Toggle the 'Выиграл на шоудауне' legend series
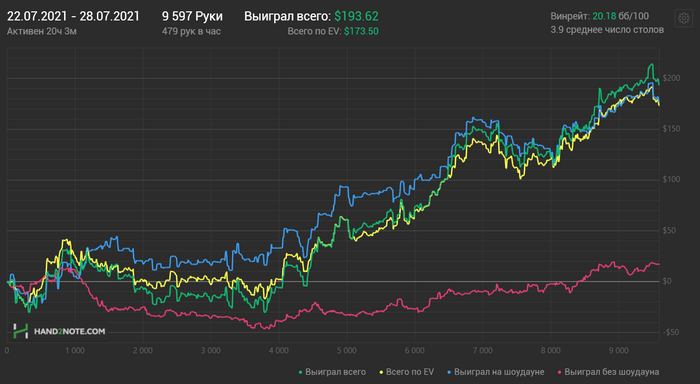700x384 pixels. tap(496, 372)
